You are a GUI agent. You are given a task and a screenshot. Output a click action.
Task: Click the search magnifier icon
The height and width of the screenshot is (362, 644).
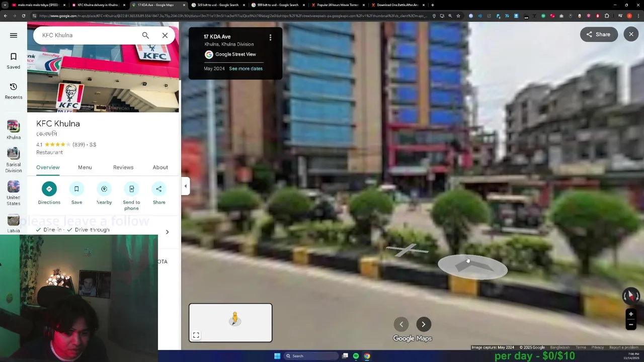145,35
